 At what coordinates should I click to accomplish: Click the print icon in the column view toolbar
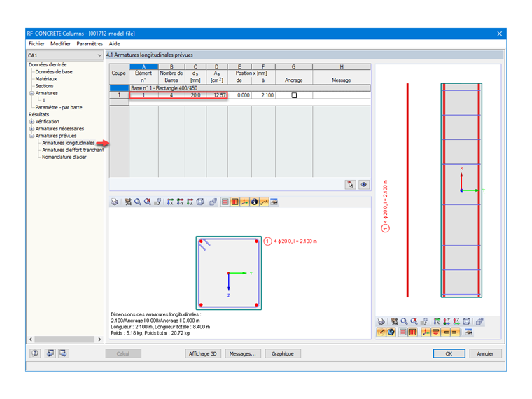pyautogui.click(x=381, y=321)
